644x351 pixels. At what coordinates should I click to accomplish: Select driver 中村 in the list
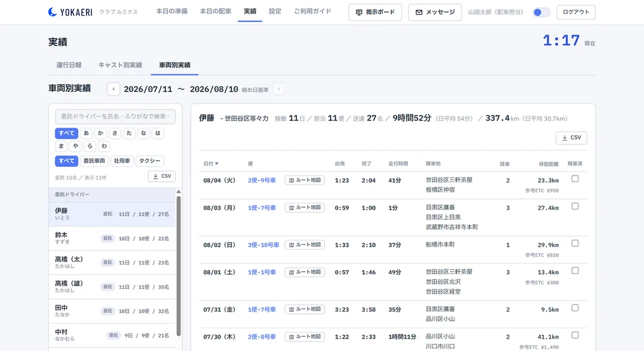pos(112,335)
